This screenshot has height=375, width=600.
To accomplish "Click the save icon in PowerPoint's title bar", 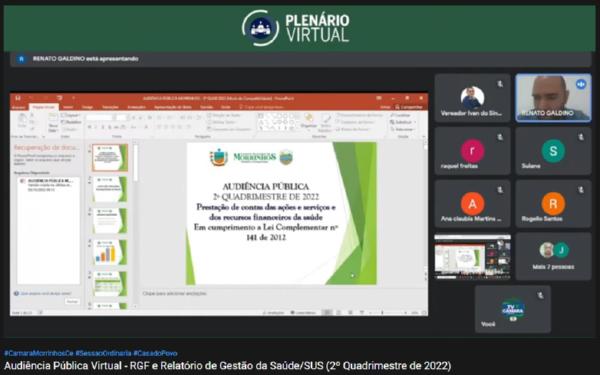I will pyautogui.click(x=18, y=98).
